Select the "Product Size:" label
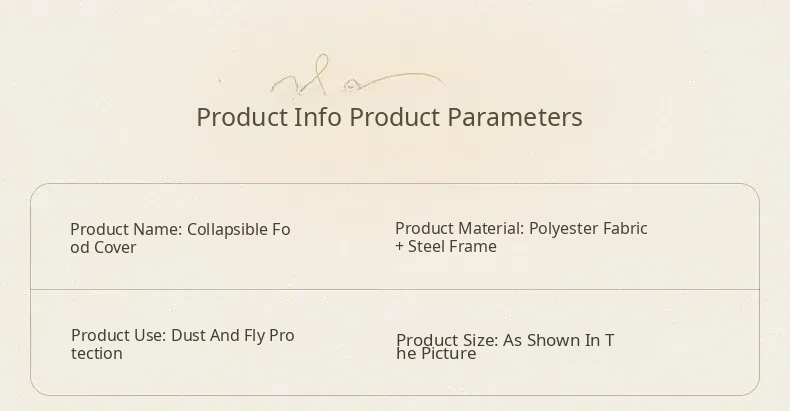This screenshot has height=411, width=790. 447,340
